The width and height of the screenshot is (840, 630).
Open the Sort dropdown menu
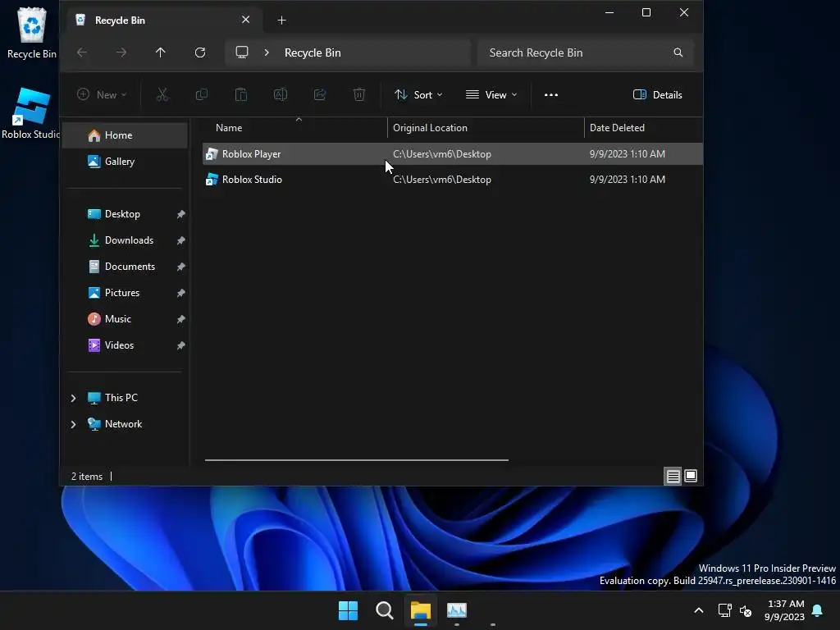(418, 95)
